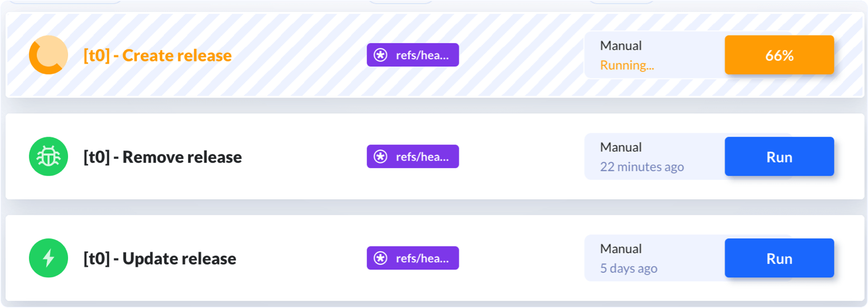Open the [t0] - Update release pipeline
Image resolution: width=868 pixels, height=308 pixels.
160,258
